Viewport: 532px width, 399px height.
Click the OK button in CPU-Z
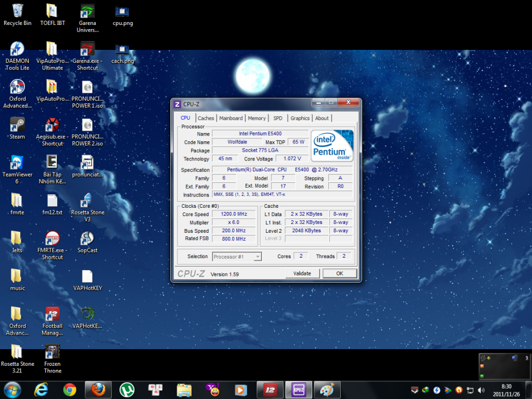[x=340, y=273]
